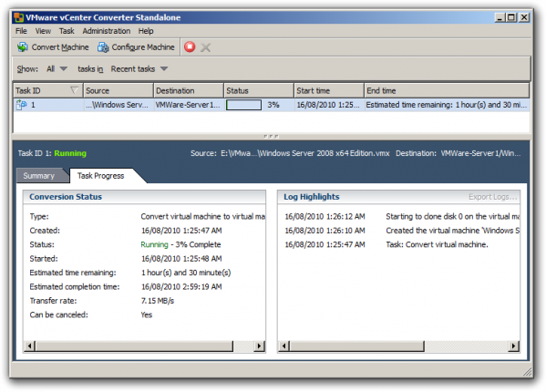This screenshot has height=392, width=546.
Task: Switch to the Summary tab
Action: pyautogui.click(x=38, y=176)
